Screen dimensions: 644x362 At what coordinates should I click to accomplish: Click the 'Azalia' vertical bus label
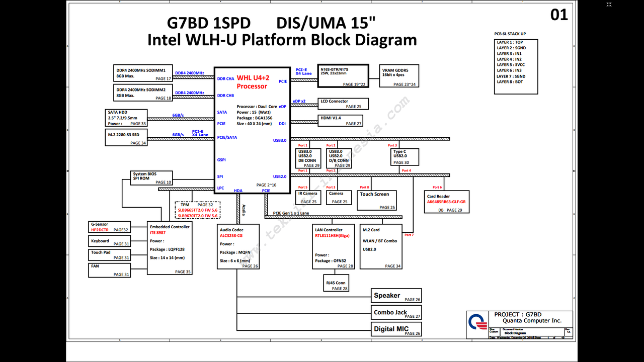244,210
